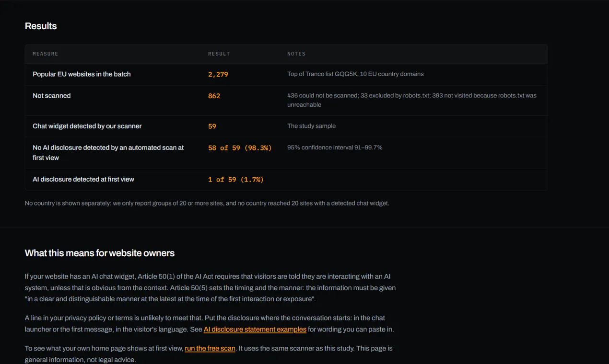This screenshot has height=364, width=609.
Task: Click the 'Not scanned' row label
Action: pos(52,96)
